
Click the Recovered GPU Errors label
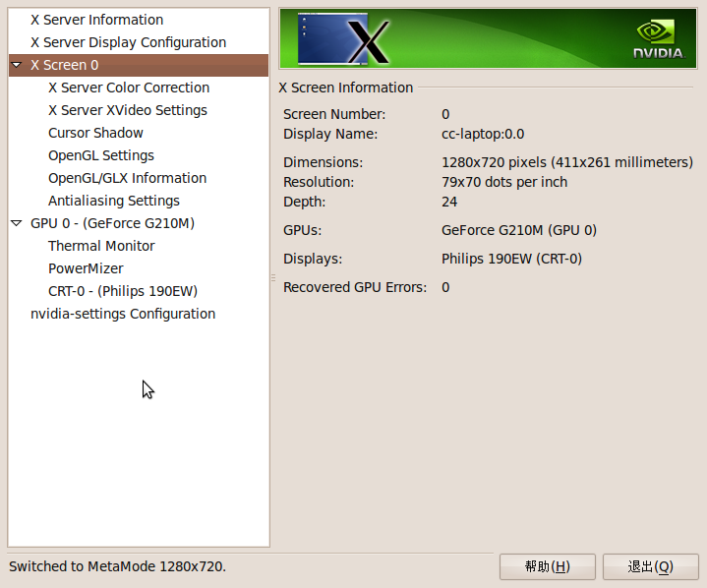(x=355, y=287)
